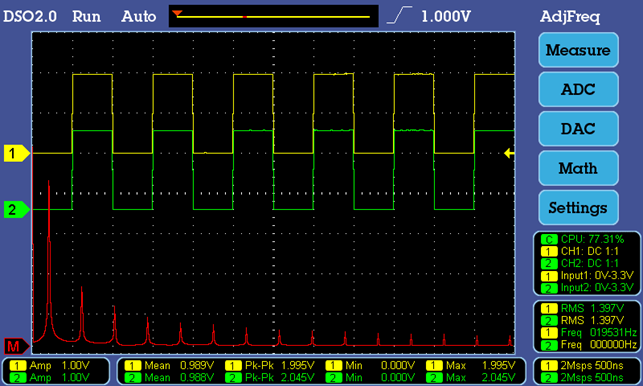Select the Pk-Pk 2.045V reading
643x386 pixels.
tap(280, 378)
